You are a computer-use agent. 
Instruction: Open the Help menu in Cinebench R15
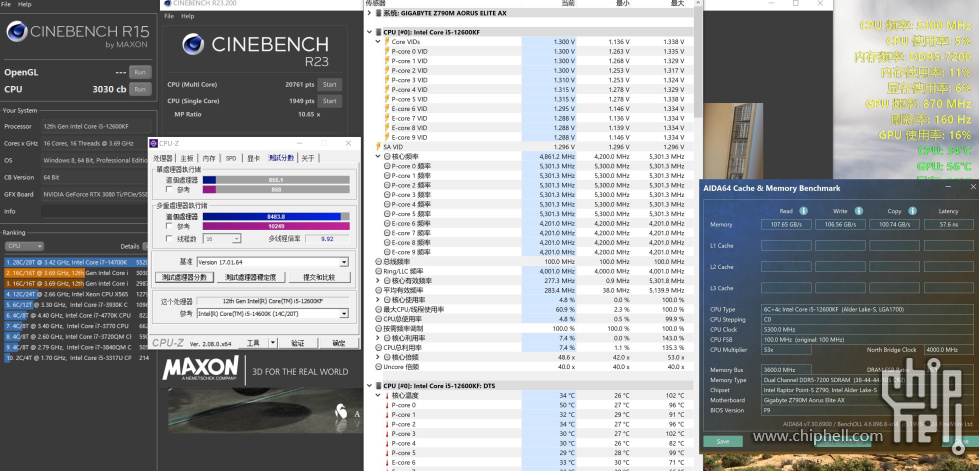[x=25, y=4]
